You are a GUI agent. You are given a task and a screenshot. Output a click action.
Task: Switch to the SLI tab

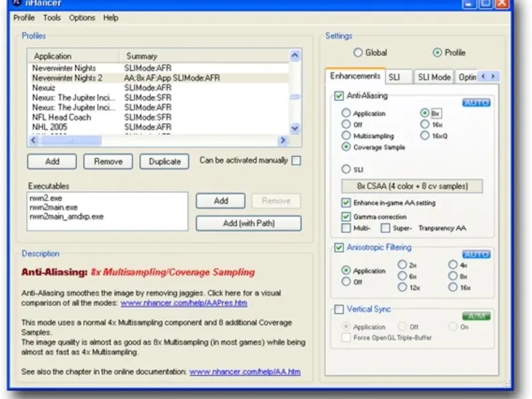tap(398, 77)
